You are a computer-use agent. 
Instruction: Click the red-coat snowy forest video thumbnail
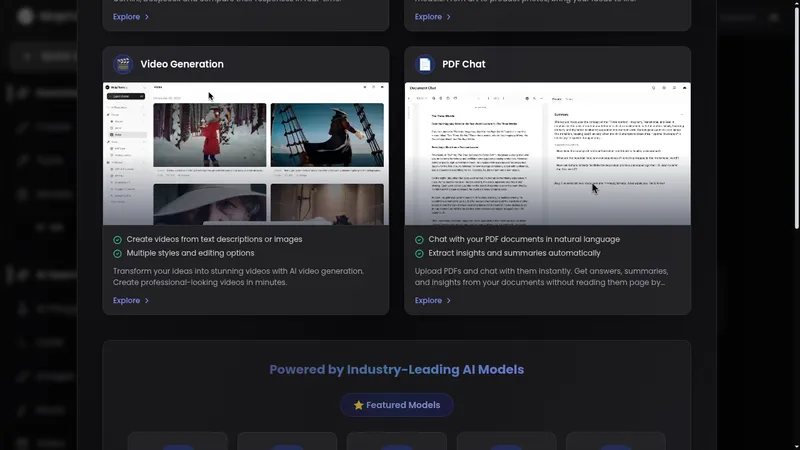pyautogui.click(x=210, y=135)
